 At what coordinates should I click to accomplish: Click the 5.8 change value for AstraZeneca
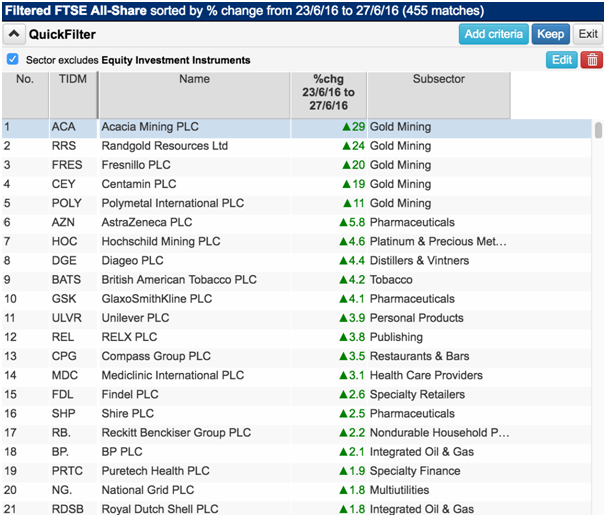pos(352,223)
